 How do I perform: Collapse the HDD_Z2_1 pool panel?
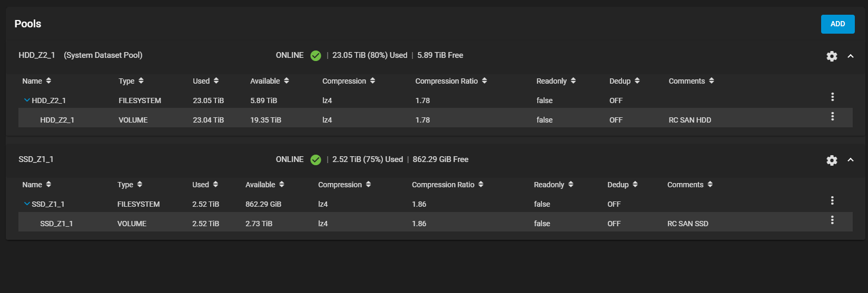click(x=851, y=56)
